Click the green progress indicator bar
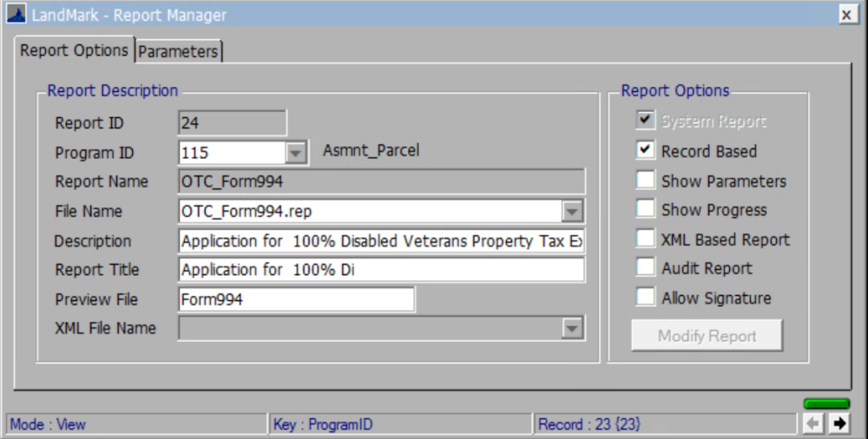The width and height of the screenshot is (868, 439). (x=826, y=403)
